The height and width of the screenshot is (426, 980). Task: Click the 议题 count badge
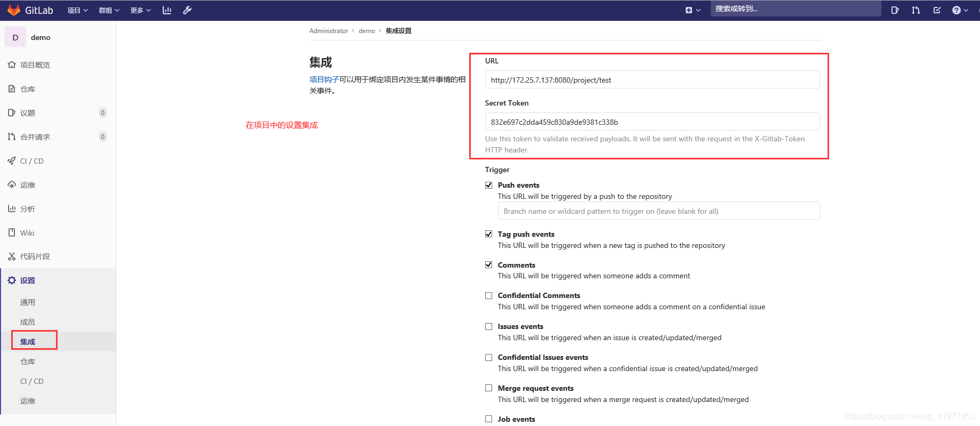(103, 112)
